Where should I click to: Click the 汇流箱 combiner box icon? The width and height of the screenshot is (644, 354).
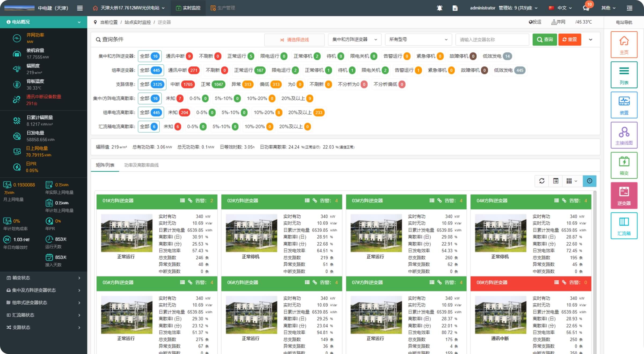point(624,226)
